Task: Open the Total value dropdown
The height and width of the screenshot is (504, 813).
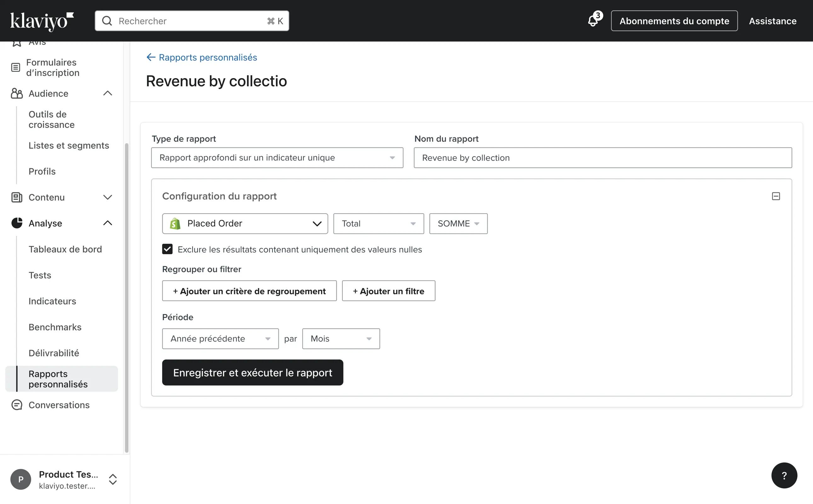Action: point(379,224)
